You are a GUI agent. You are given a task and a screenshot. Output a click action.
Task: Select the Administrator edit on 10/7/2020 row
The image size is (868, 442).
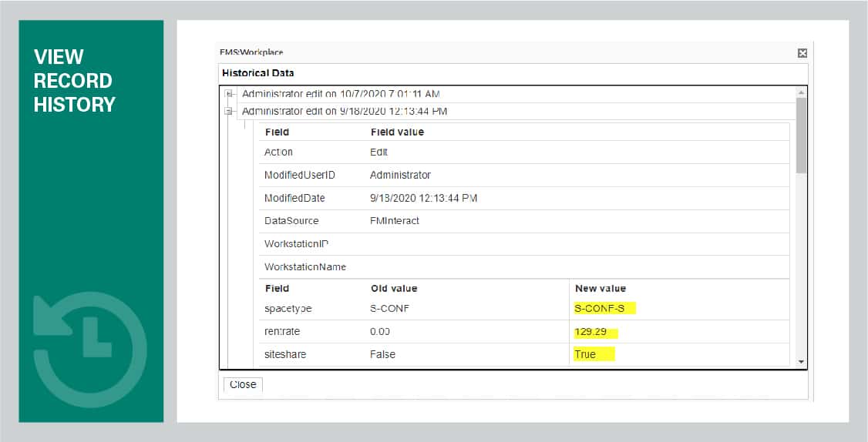pos(341,94)
